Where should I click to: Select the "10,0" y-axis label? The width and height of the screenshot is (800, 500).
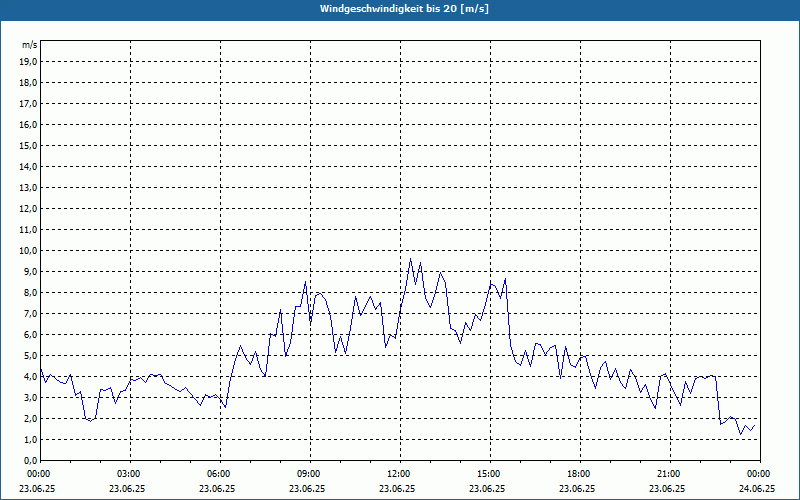28,251
